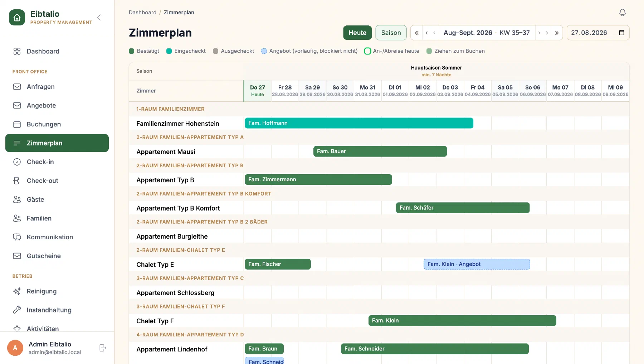Collapse the sidebar with the chevron
This screenshot has width=644, height=364.
[99, 17]
